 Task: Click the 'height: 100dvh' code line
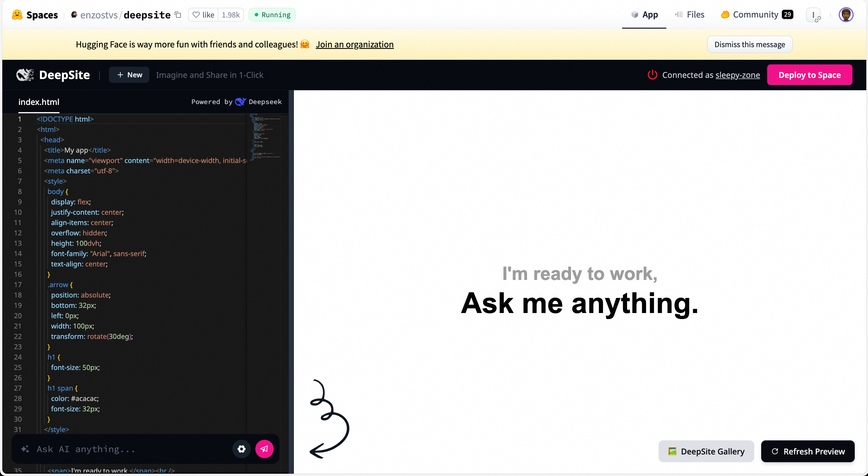(76, 243)
